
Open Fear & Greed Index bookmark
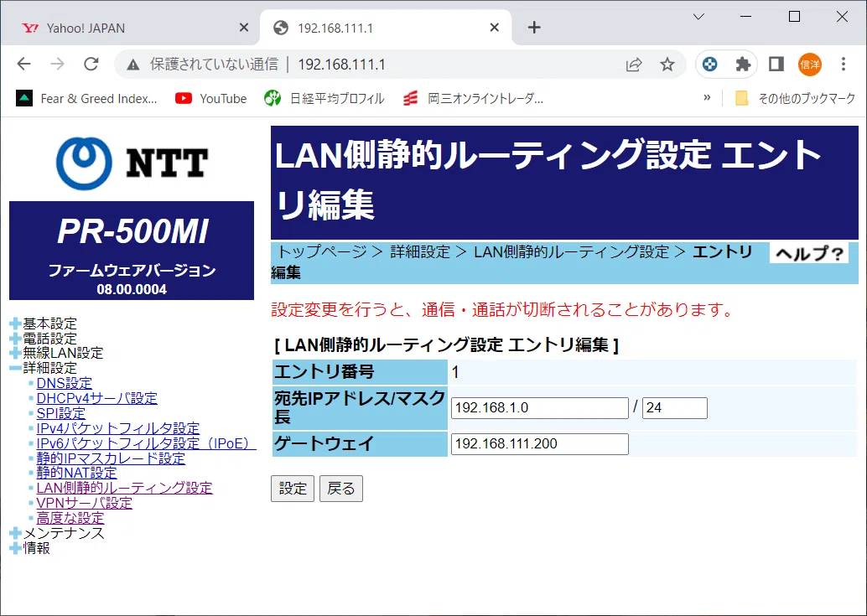pos(87,99)
